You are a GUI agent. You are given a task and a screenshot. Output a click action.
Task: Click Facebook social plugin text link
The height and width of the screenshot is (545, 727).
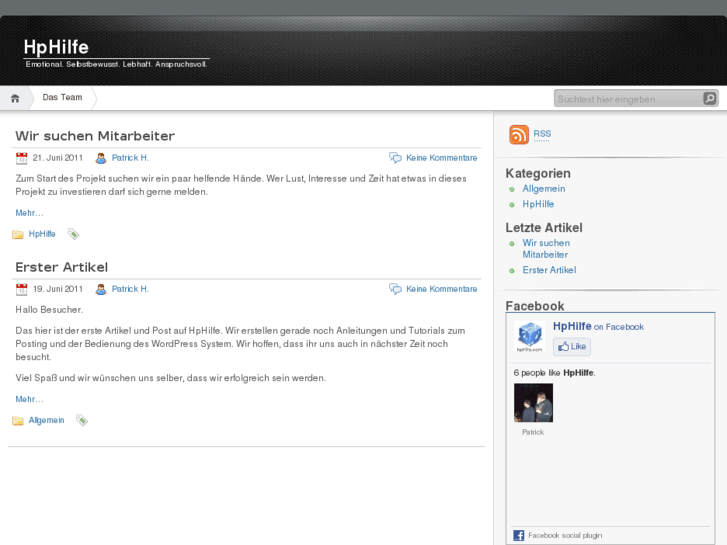(565, 535)
